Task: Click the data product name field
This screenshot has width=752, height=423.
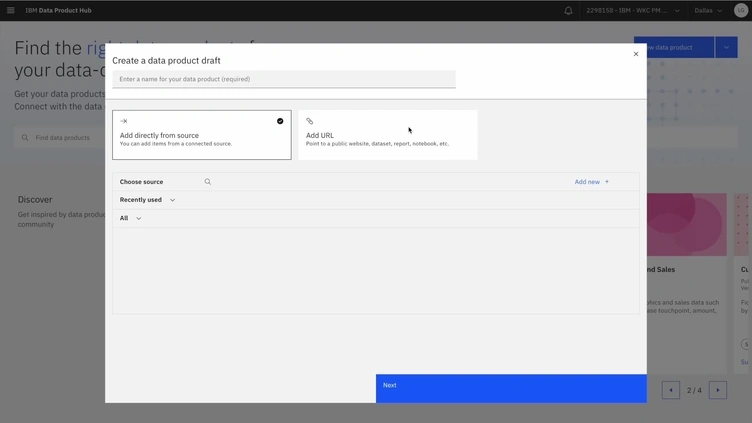Action: pyautogui.click(x=284, y=79)
